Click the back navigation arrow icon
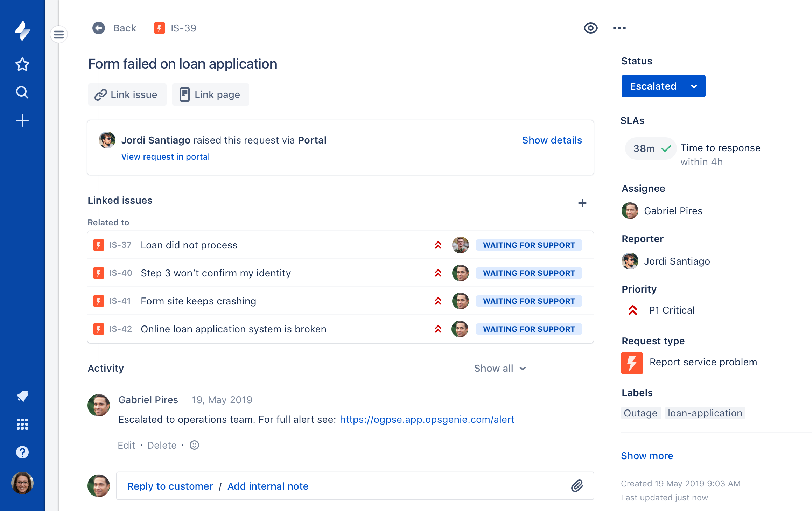This screenshot has width=812, height=511. click(x=99, y=28)
